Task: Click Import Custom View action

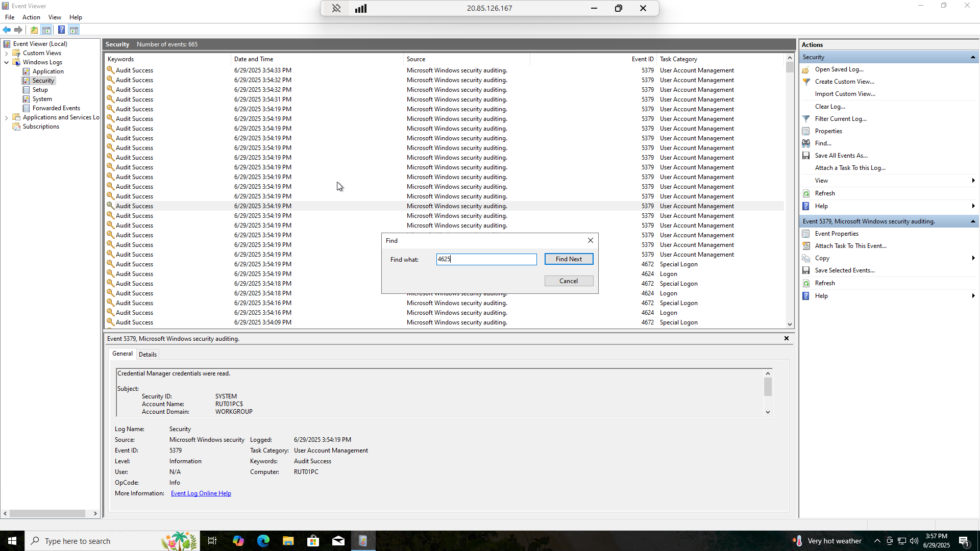Action: 845,94
